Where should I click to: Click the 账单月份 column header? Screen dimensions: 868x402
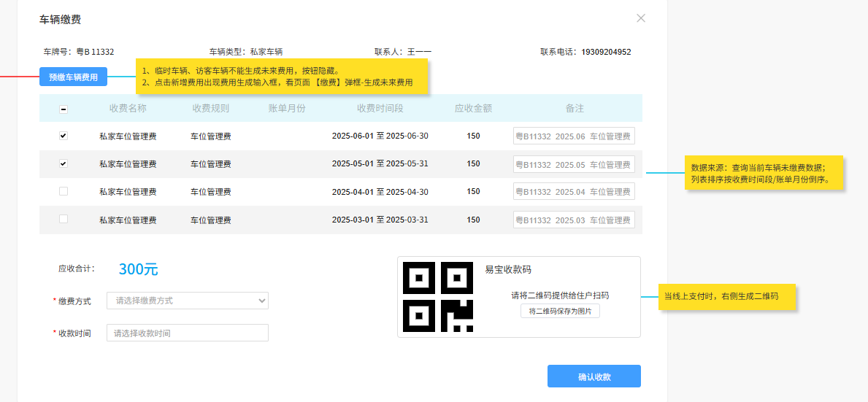[x=286, y=108]
